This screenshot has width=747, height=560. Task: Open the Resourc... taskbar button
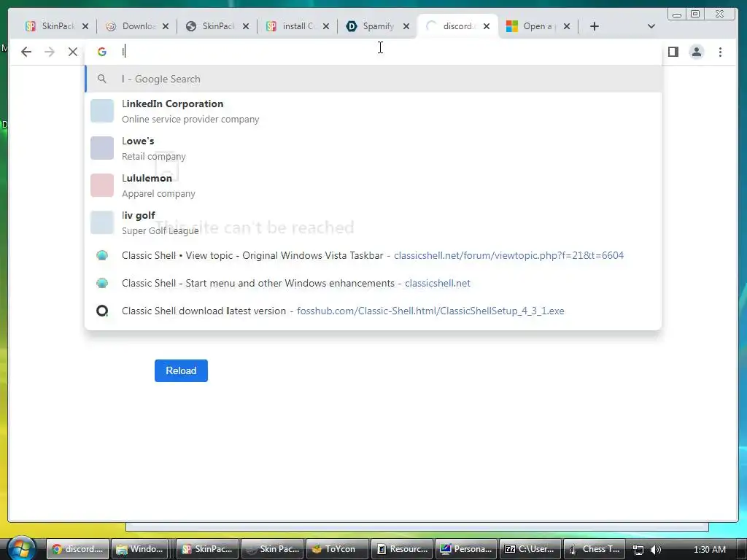click(402, 549)
